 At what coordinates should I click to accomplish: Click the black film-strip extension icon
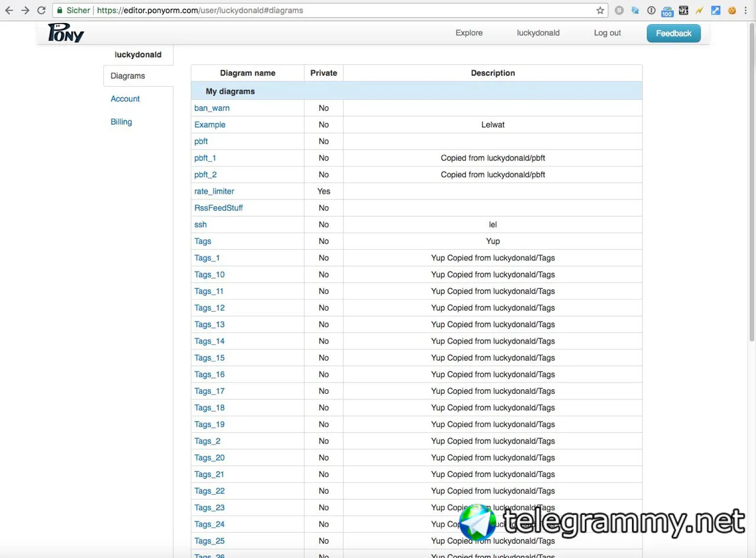coord(683,10)
